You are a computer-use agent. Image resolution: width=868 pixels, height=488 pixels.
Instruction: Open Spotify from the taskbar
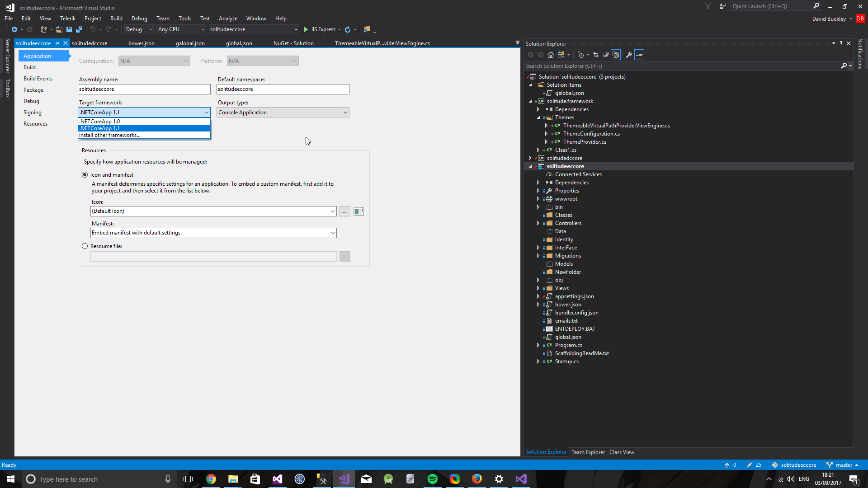433,479
